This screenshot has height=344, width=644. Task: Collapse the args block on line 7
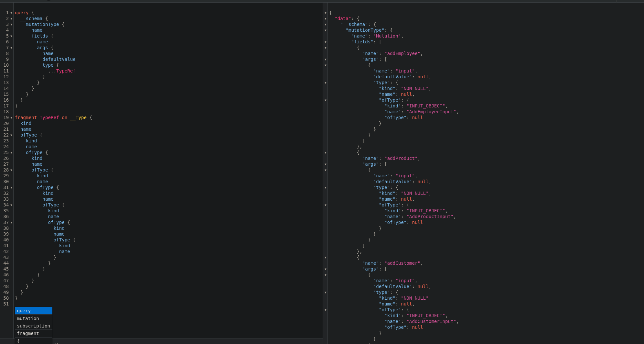point(11,48)
